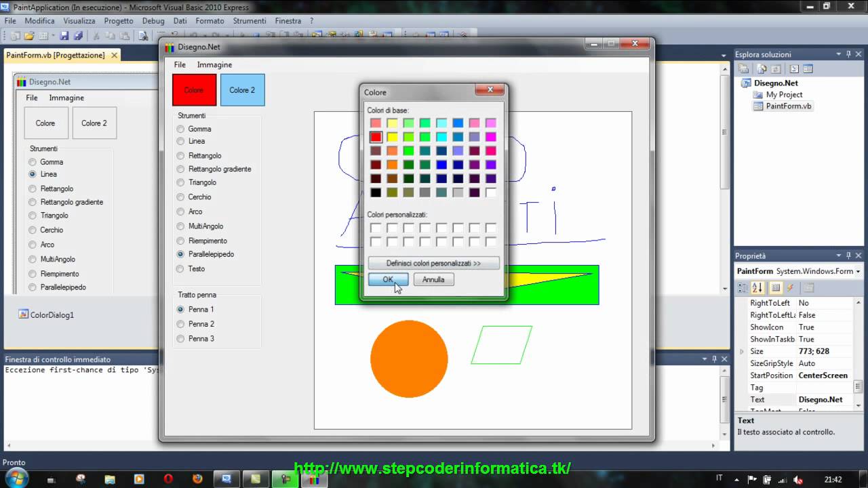The height and width of the screenshot is (488, 868).
Task: Click Categorized icon in Proprietà panel
Action: (x=744, y=288)
